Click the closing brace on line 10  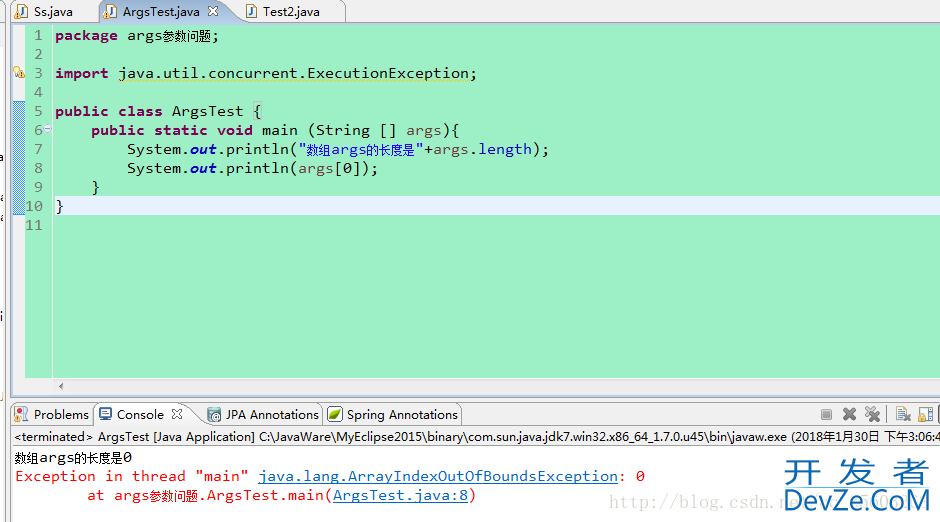point(59,206)
